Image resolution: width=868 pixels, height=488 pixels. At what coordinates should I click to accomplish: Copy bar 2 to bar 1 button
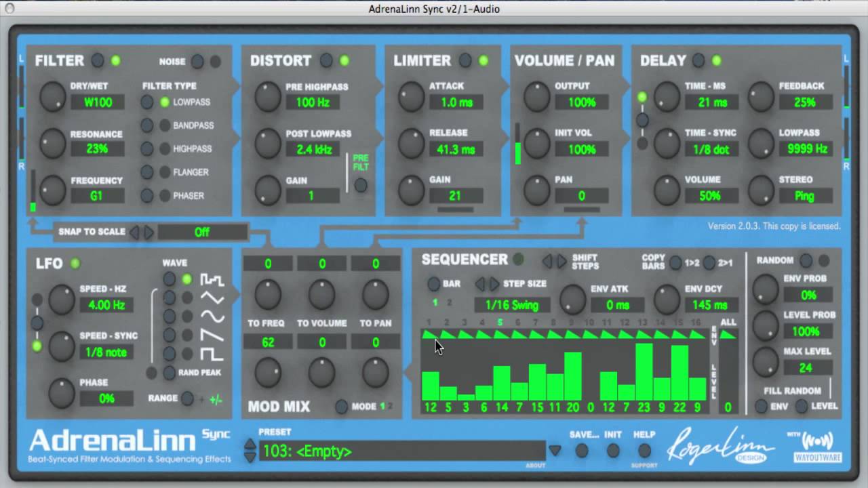709,262
